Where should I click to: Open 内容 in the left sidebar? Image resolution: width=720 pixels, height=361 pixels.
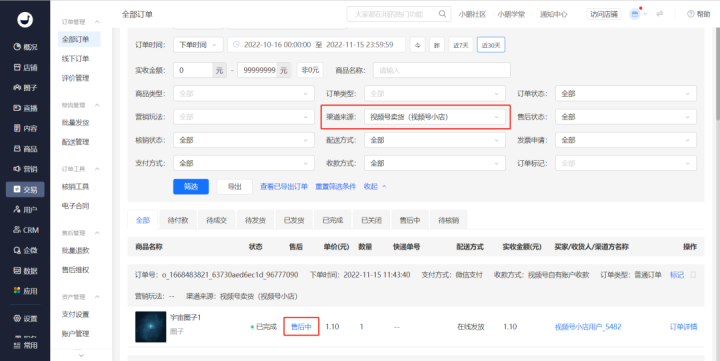[x=25, y=128]
